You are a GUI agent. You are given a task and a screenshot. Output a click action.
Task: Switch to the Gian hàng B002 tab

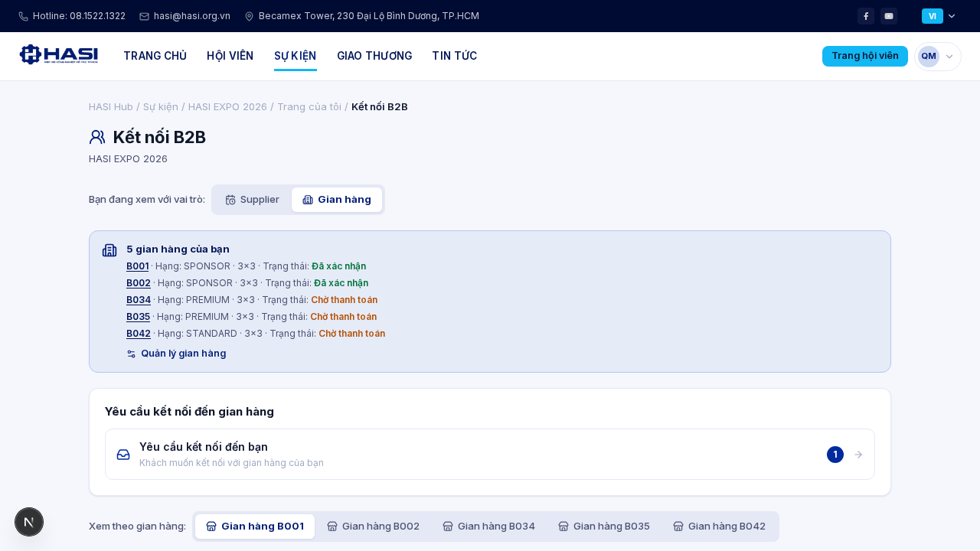tap(374, 527)
